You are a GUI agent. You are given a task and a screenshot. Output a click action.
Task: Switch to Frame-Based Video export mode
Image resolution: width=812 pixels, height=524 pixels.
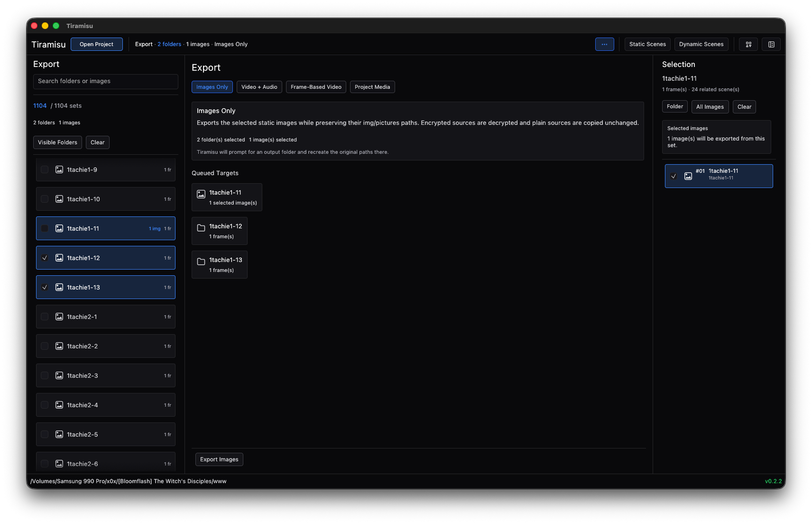[x=316, y=87]
